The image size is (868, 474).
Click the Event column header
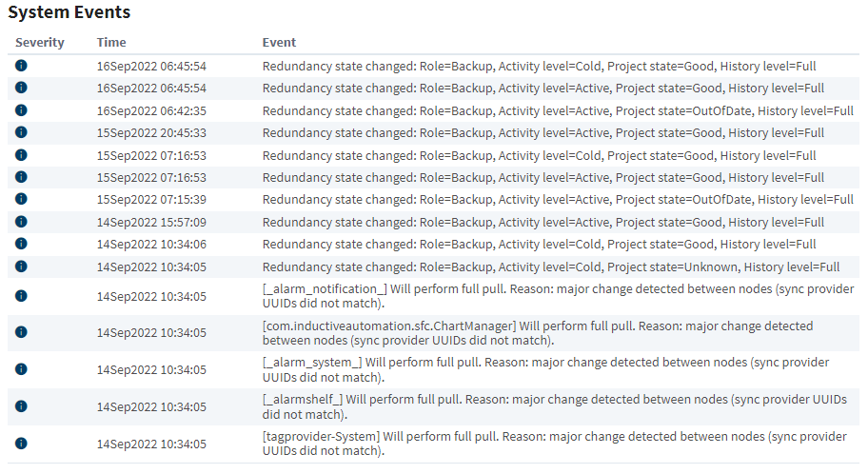pos(279,43)
